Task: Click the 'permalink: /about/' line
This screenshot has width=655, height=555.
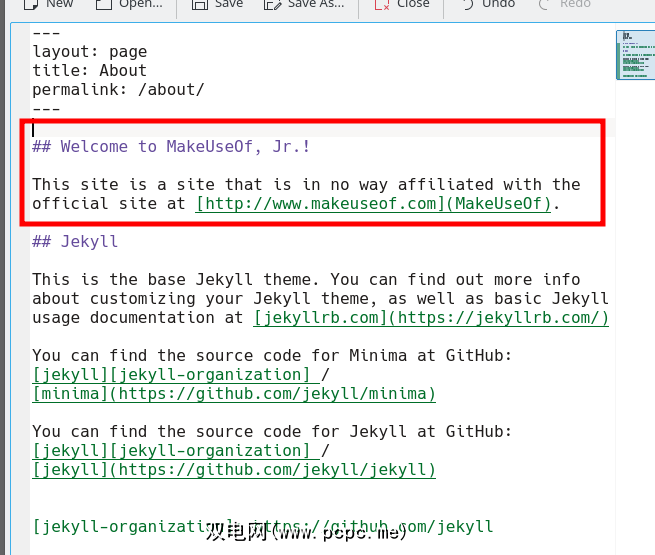Action: [118, 90]
